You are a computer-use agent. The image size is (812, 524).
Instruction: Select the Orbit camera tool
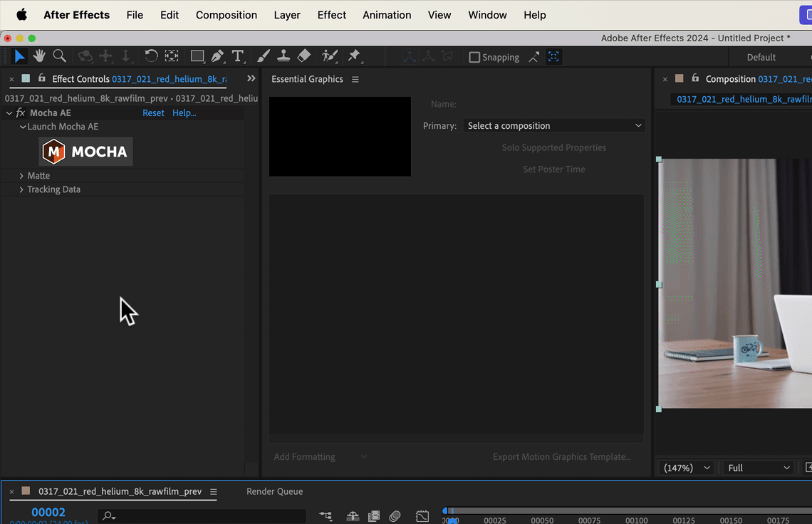(x=85, y=56)
